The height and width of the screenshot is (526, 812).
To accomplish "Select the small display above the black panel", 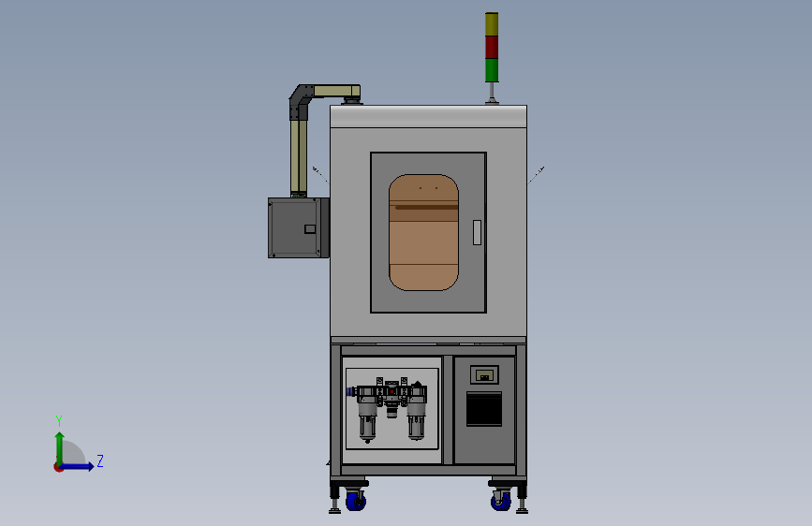I will (x=484, y=374).
